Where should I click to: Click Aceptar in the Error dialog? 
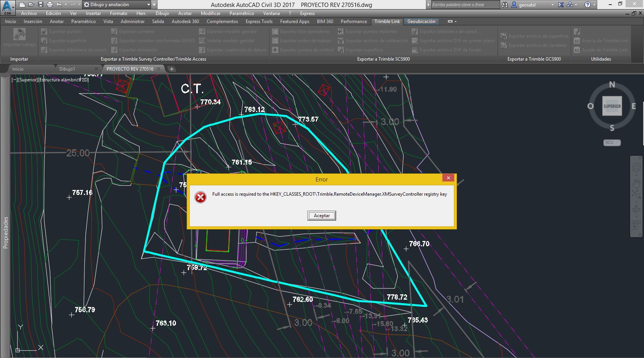(321, 215)
